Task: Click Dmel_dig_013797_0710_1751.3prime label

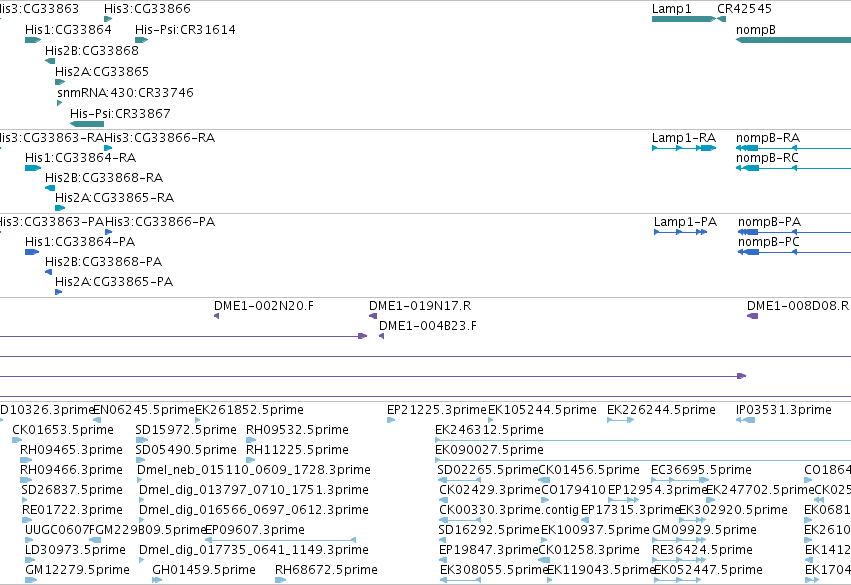Action: point(254,490)
